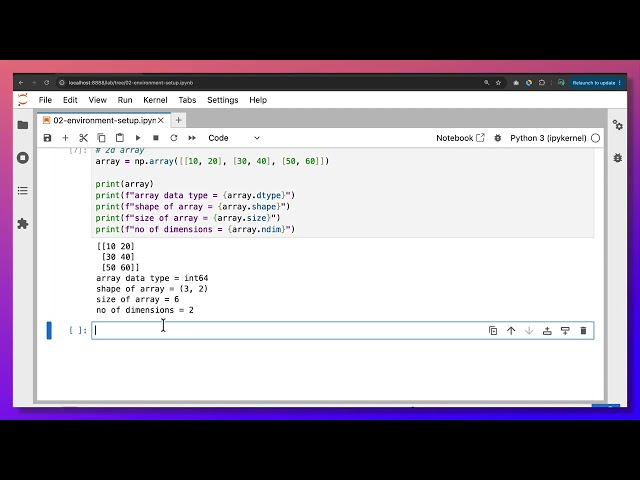640x480 pixels.
Task: Copy the selected cell in toolbar
Action: (x=101, y=138)
